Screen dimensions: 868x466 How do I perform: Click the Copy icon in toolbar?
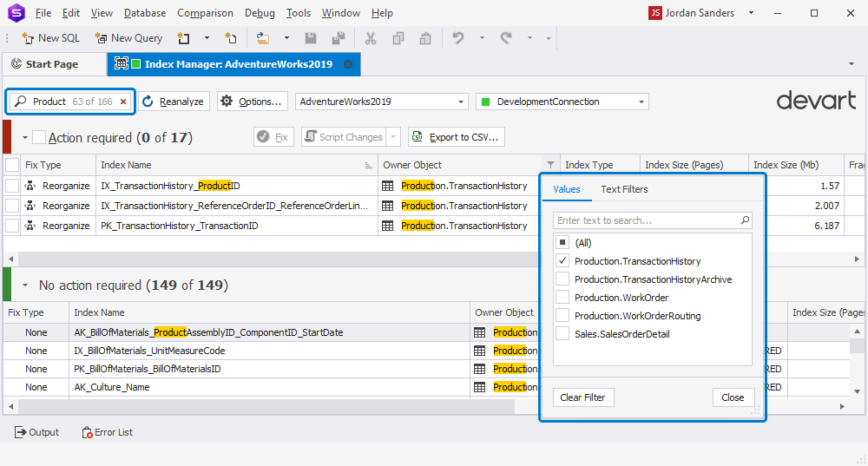398,38
